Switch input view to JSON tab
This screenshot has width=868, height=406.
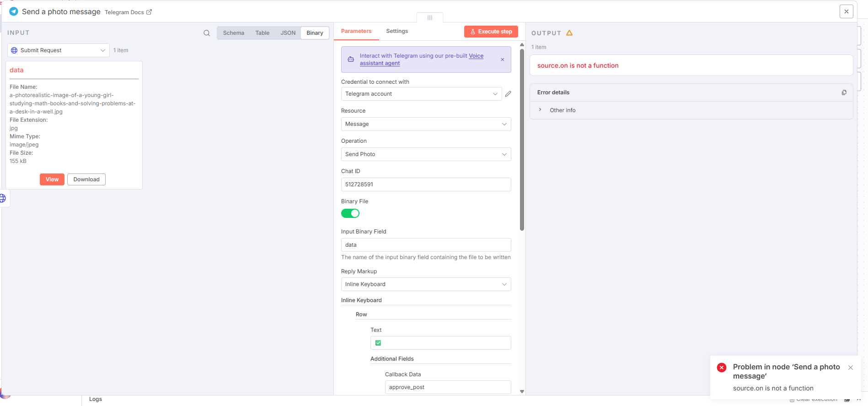288,33
